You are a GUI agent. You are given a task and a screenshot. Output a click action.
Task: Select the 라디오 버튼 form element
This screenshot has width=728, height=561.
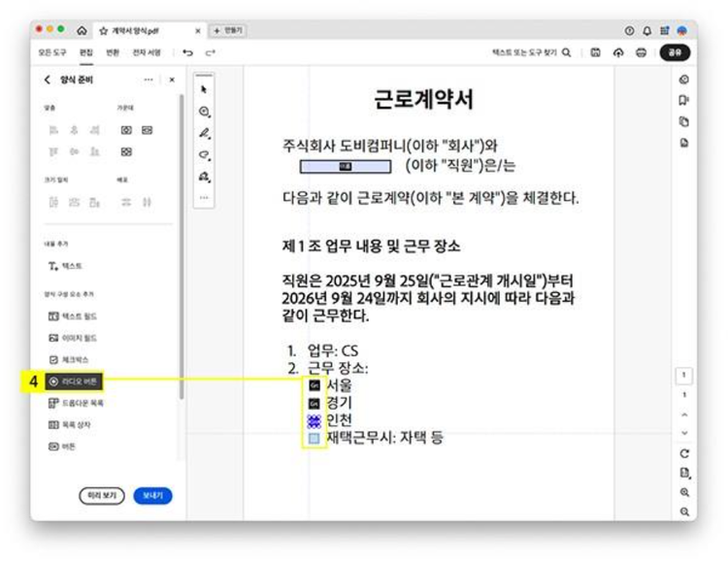[74, 381]
